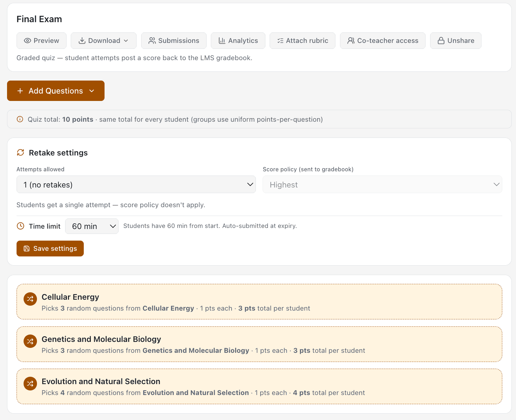Click the Score policy (sent to gradebook) label
Screen dimensions: 516x420
point(308,169)
